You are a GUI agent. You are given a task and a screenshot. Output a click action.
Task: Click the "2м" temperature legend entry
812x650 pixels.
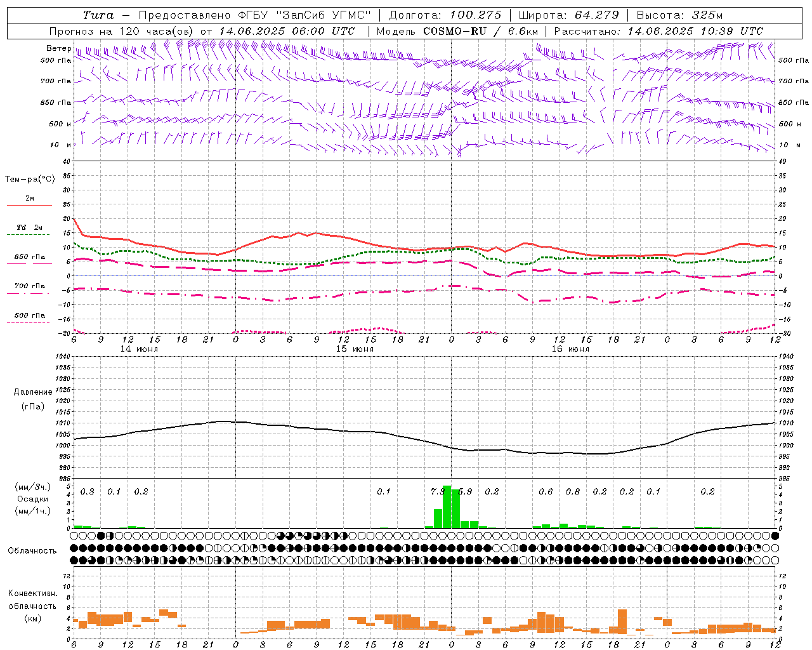pyautogui.click(x=30, y=199)
